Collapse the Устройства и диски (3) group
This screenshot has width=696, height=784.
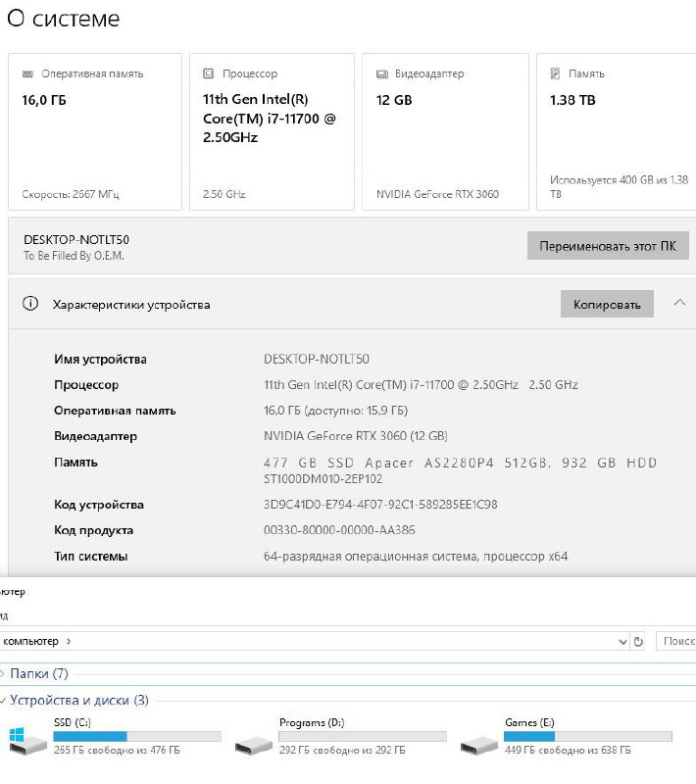coord(3,700)
